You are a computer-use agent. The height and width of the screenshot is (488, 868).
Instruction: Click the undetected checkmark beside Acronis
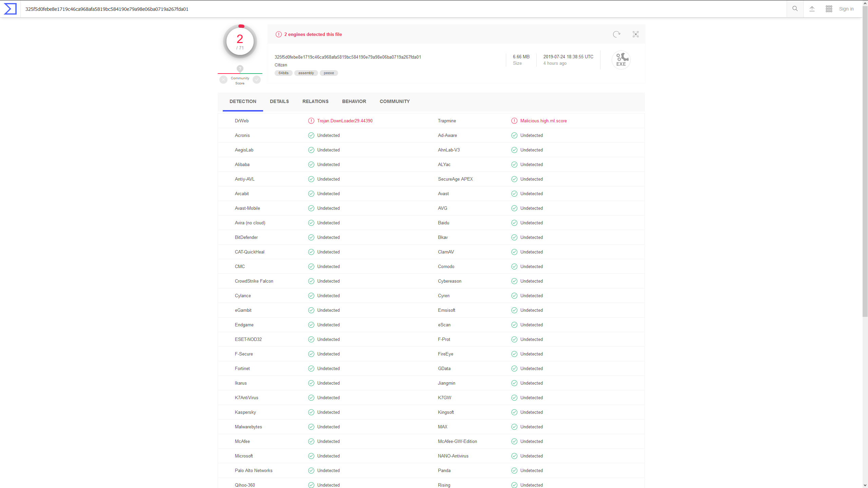[311, 135]
